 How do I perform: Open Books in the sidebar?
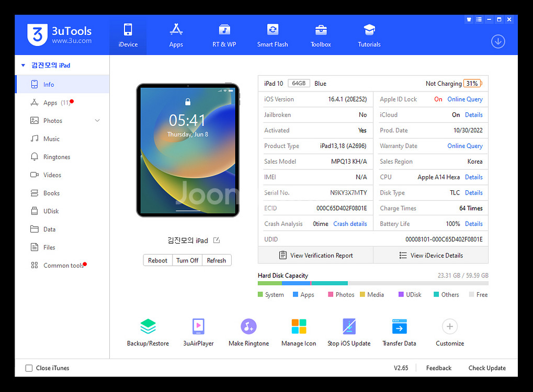(x=63, y=193)
